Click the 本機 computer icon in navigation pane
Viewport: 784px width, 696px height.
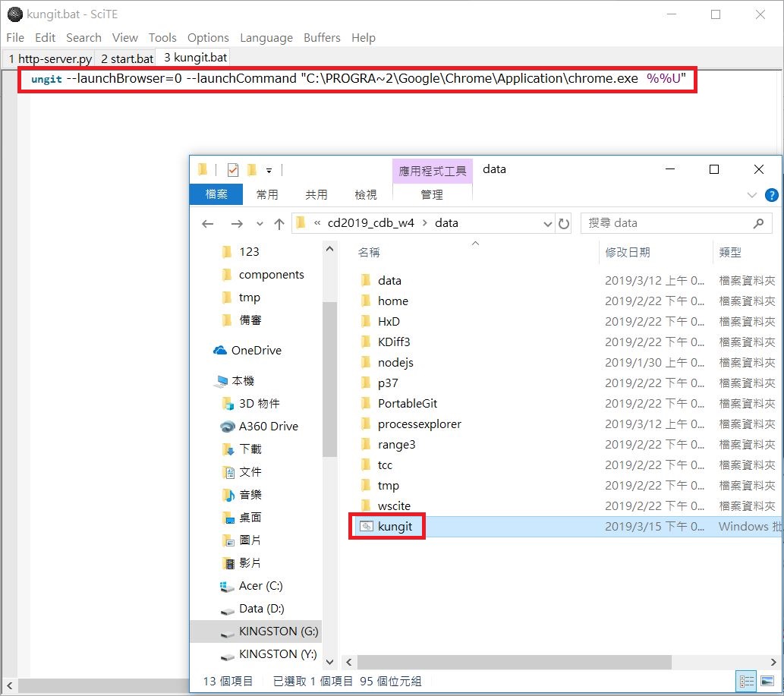tap(221, 381)
